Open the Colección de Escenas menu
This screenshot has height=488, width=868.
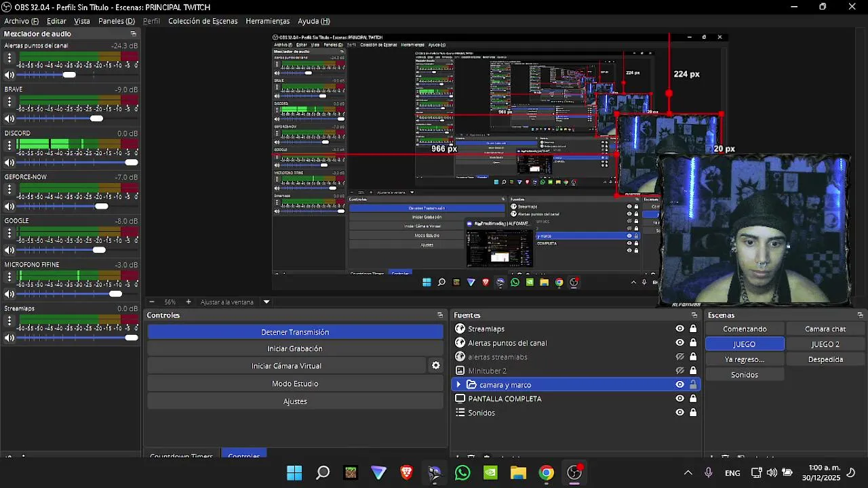[x=203, y=21]
